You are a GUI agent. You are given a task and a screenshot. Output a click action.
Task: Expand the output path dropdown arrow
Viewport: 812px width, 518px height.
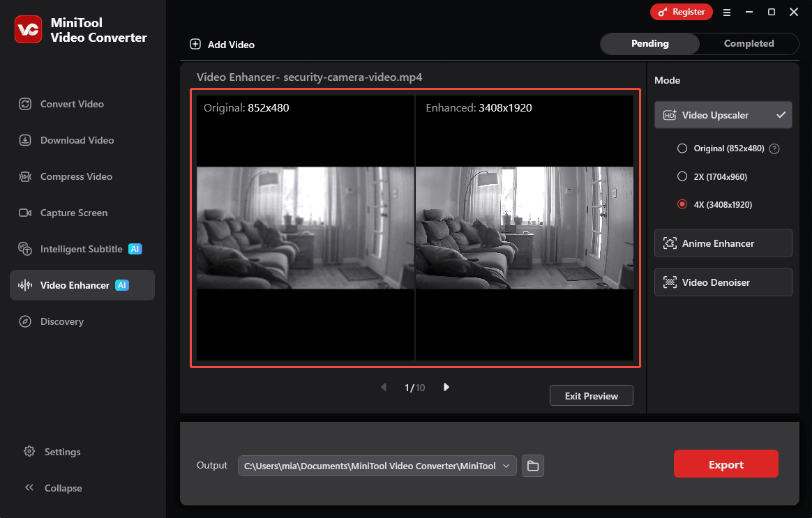click(506, 466)
